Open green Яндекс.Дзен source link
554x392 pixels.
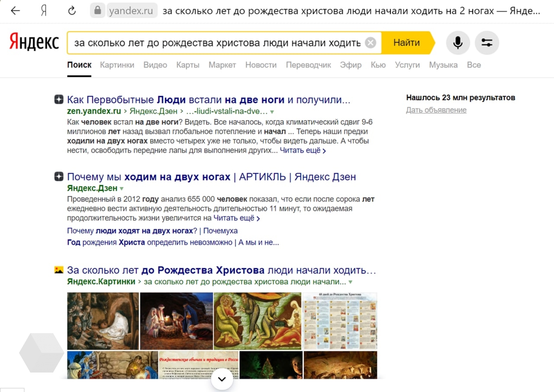point(92,188)
